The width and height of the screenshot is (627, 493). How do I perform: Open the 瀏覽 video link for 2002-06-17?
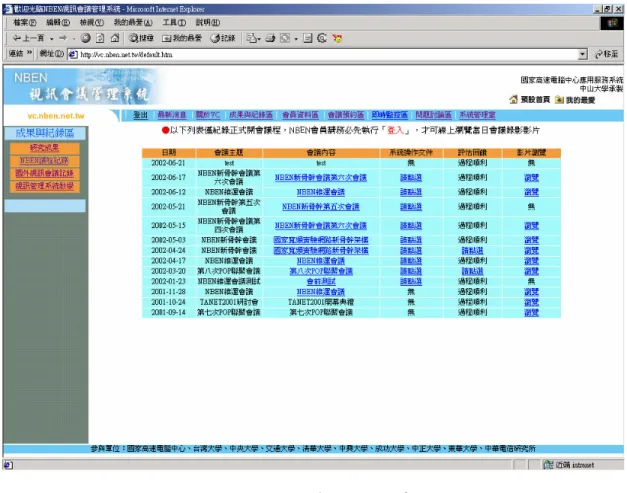[x=531, y=178]
